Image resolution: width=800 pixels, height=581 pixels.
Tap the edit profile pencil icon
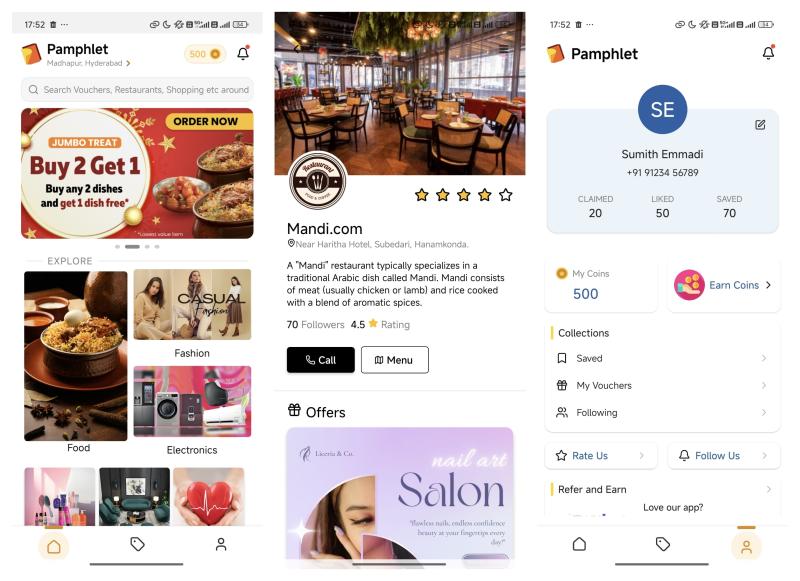pyautogui.click(x=760, y=125)
